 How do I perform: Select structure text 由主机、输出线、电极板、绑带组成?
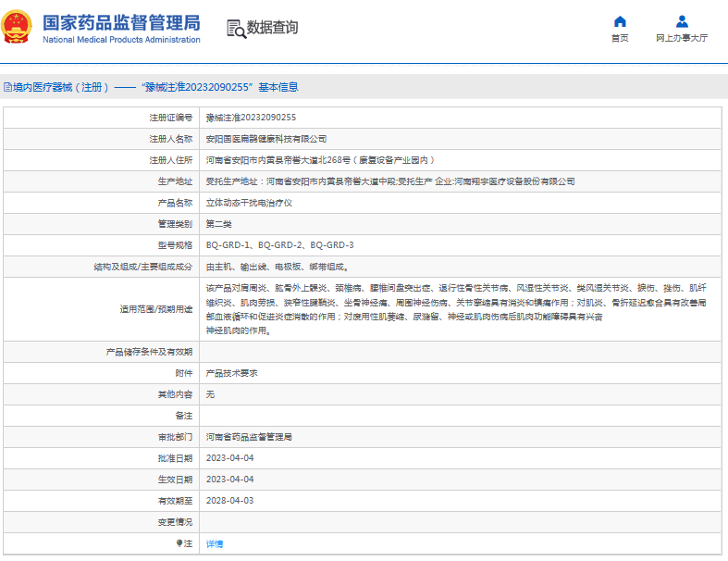(x=278, y=267)
